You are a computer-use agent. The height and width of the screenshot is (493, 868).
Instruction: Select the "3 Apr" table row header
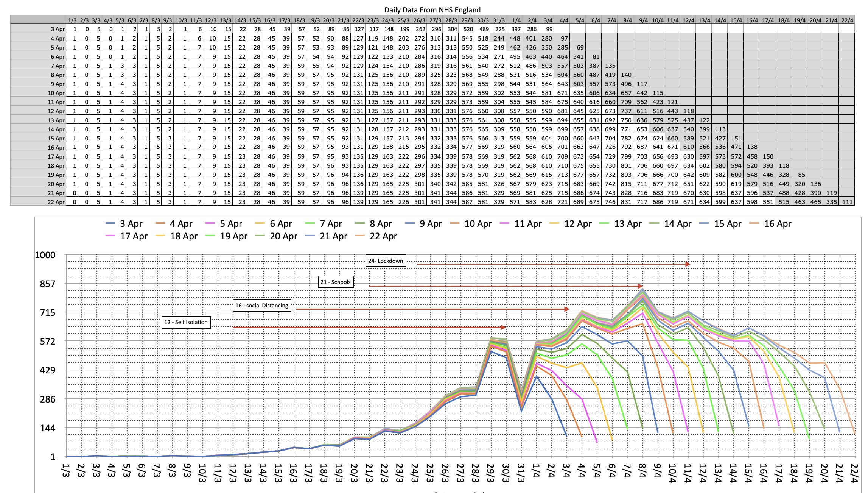coord(58,29)
